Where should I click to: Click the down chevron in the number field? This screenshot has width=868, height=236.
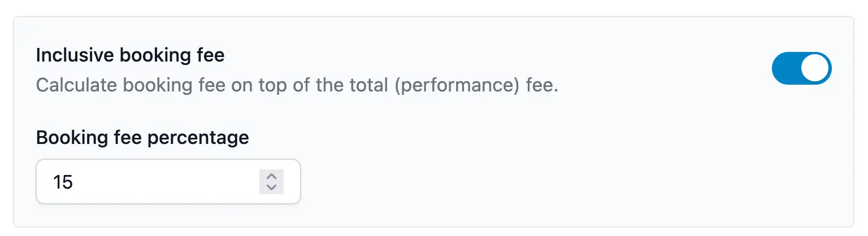pos(271,187)
